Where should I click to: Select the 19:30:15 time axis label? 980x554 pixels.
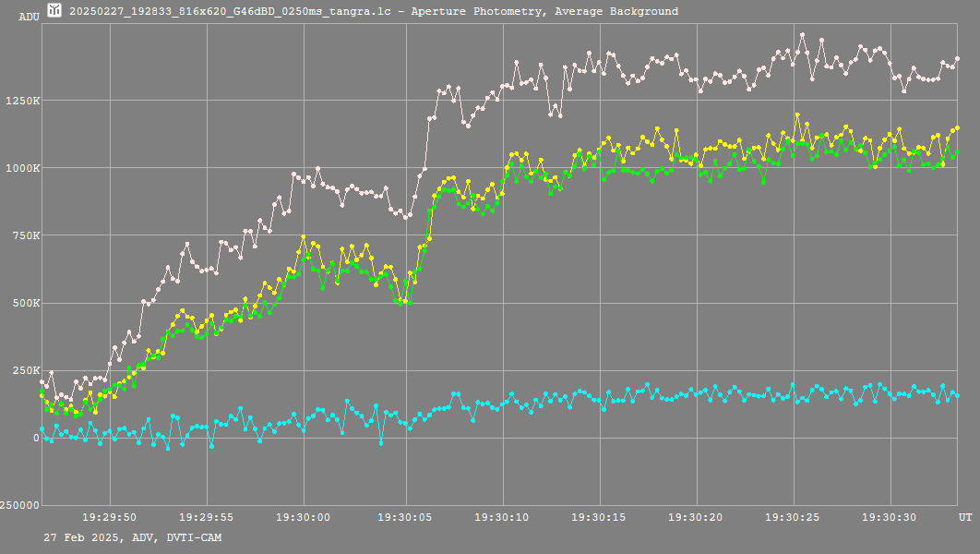[598, 518]
